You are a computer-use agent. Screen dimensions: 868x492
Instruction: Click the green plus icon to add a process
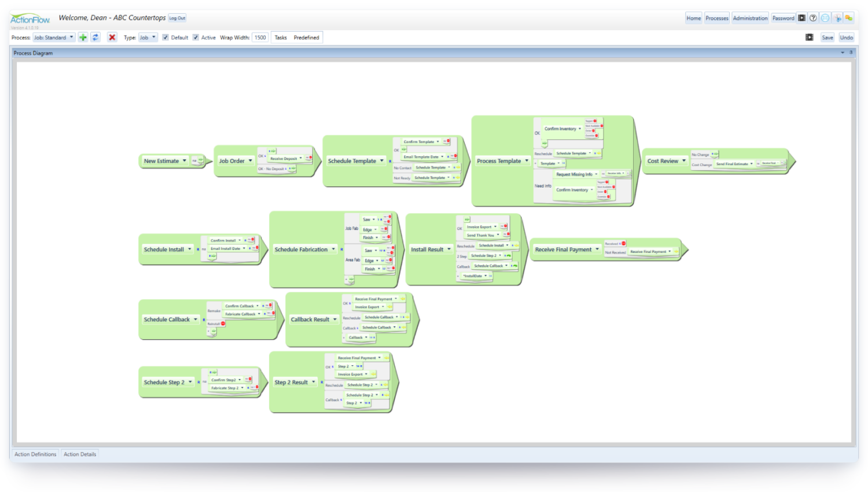tap(83, 37)
